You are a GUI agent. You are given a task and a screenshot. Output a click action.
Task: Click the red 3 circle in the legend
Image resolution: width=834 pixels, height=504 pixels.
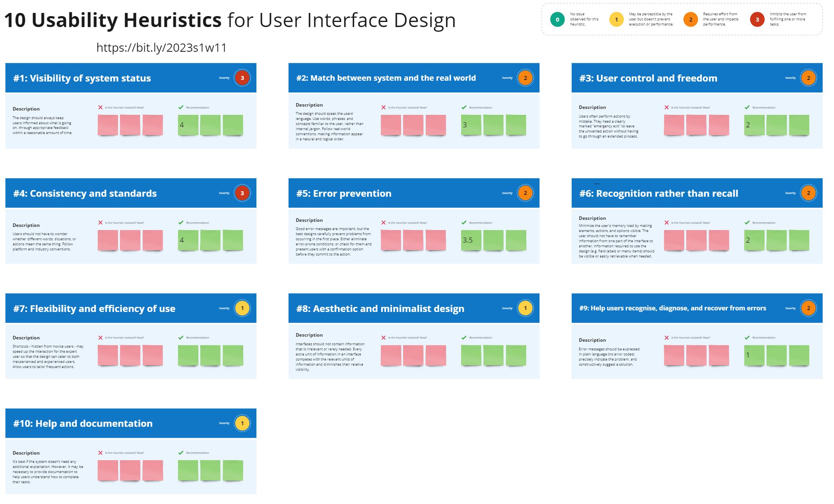coord(757,20)
